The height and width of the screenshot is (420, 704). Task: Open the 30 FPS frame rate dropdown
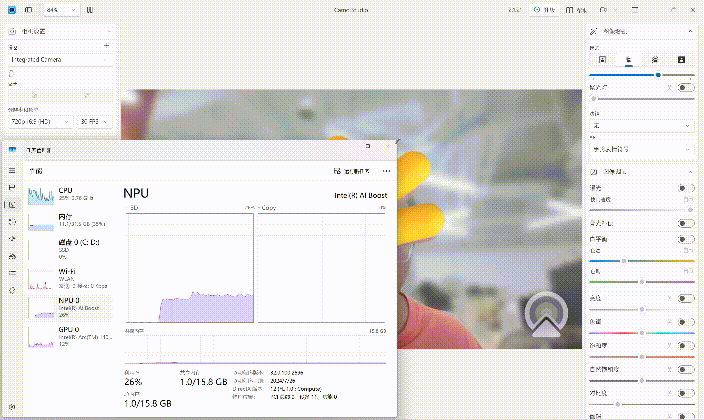(x=94, y=121)
